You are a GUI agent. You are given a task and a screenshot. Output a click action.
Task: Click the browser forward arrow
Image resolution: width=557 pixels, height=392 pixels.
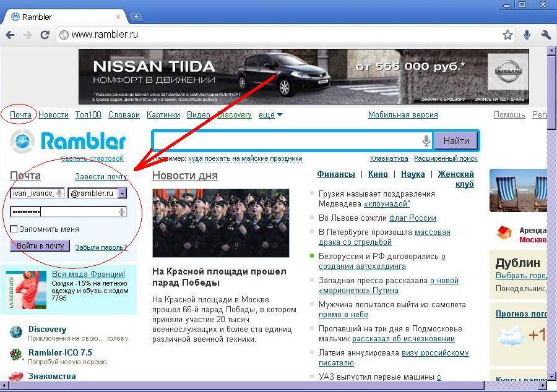[27, 35]
